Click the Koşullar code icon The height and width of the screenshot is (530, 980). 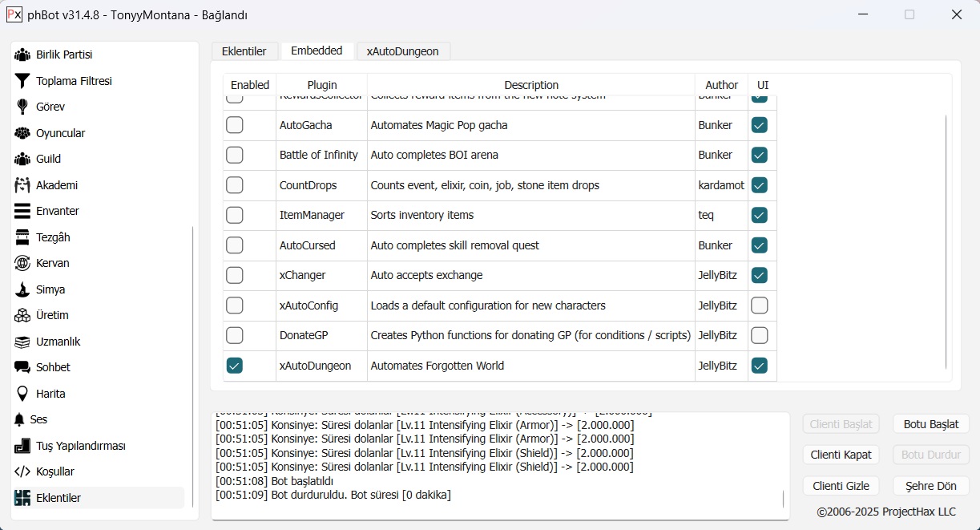22,471
